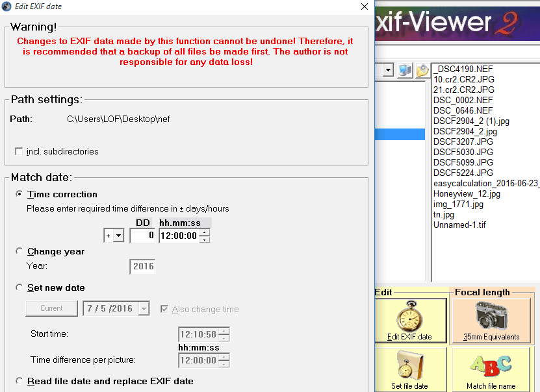Select _DSC4190.NEF in file list
The width and height of the screenshot is (540, 392).
(463, 69)
